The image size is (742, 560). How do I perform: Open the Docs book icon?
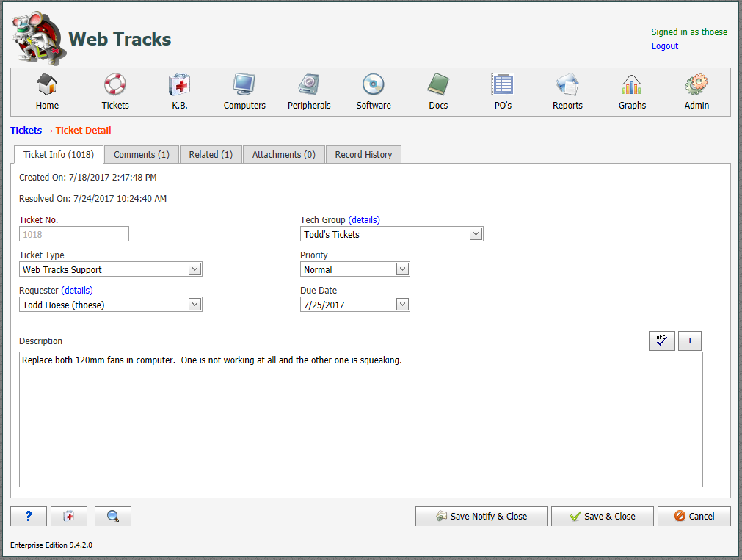[438, 84]
